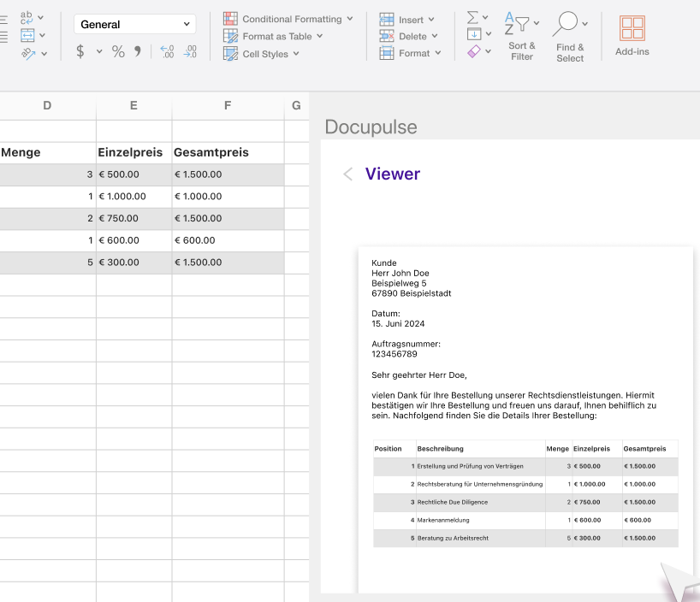
Task: Open the Insert cells menu
Action: click(x=407, y=20)
